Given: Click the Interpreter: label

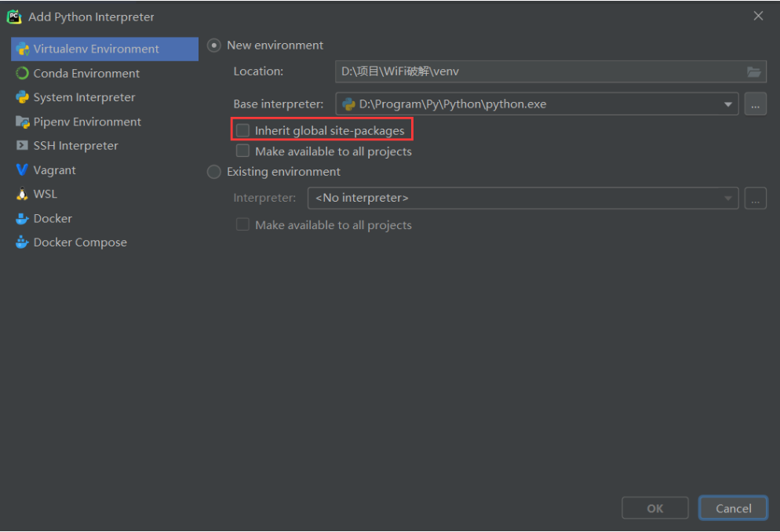Looking at the screenshot, I should (x=264, y=198).
